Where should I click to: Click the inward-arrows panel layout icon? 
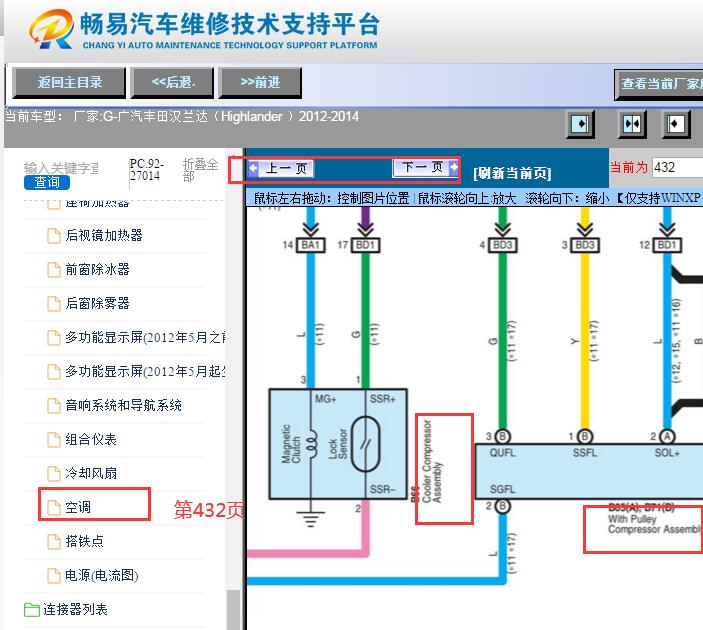coord(632,124)
